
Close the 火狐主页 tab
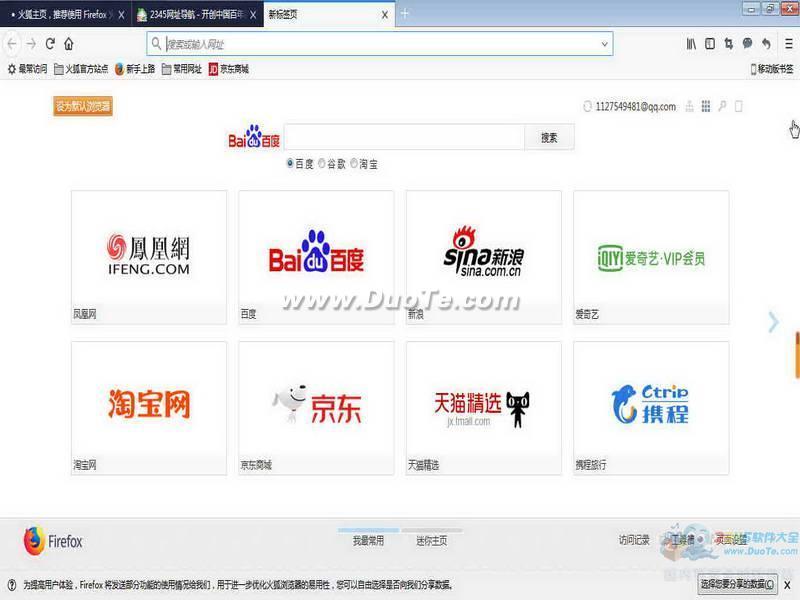click(121, 15)
